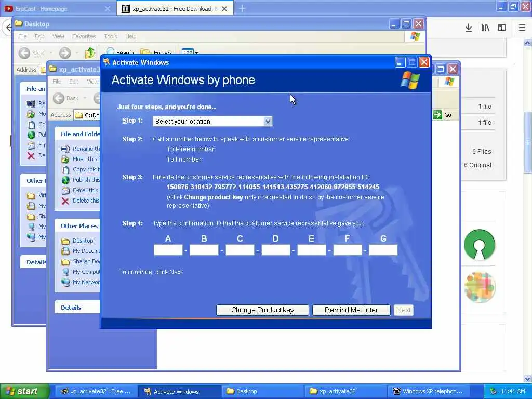The image size is (532, 399).
Task: Click Rename this file task icon
Action: pyautogui.click(x=65, y=149)
